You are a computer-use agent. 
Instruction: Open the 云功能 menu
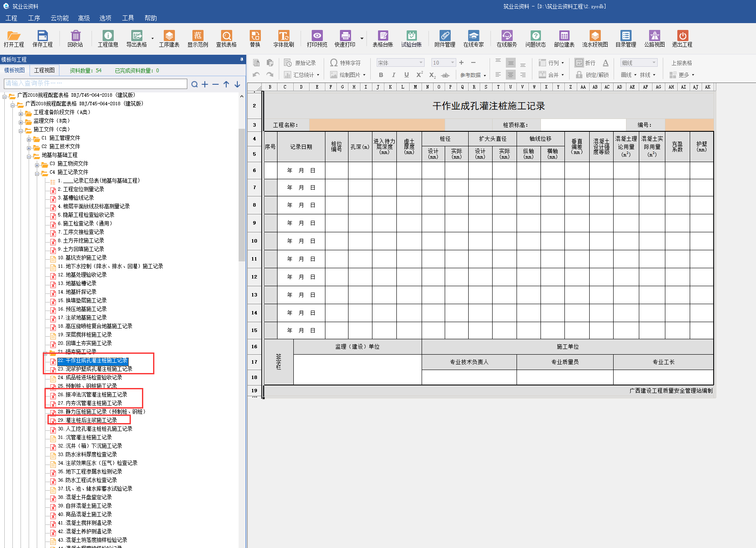tap(59, 18)
